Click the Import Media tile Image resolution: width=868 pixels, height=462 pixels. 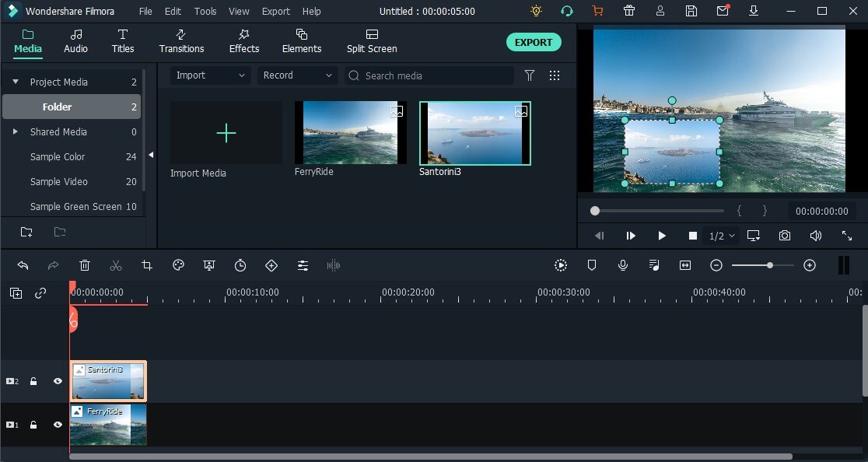click(x=226, y=133)
